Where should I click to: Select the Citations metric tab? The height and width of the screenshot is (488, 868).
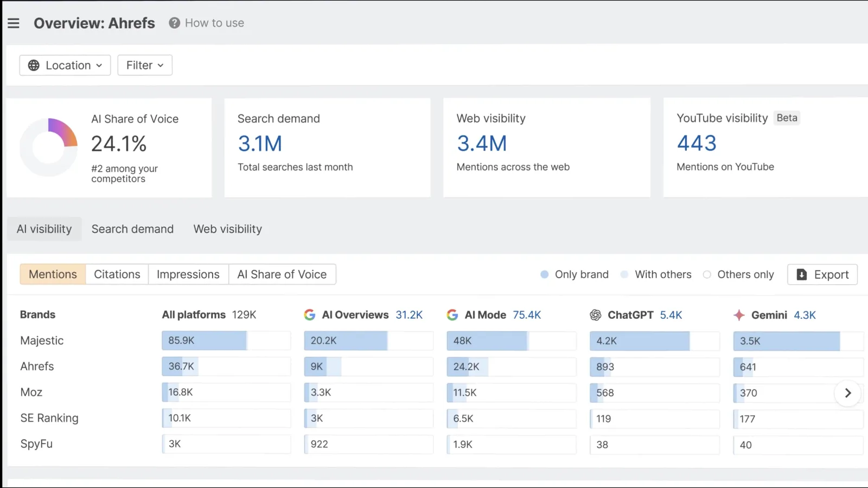117,274
